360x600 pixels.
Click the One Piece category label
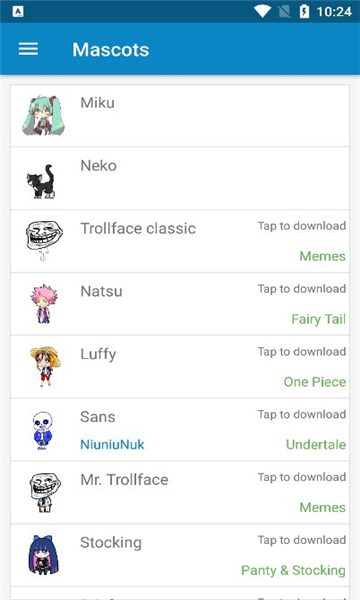click(314, 382)
